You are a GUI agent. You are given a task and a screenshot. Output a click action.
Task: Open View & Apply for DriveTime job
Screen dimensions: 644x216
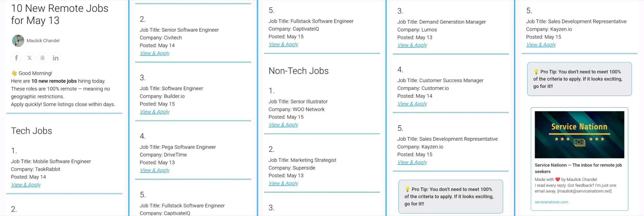point(155,170)
